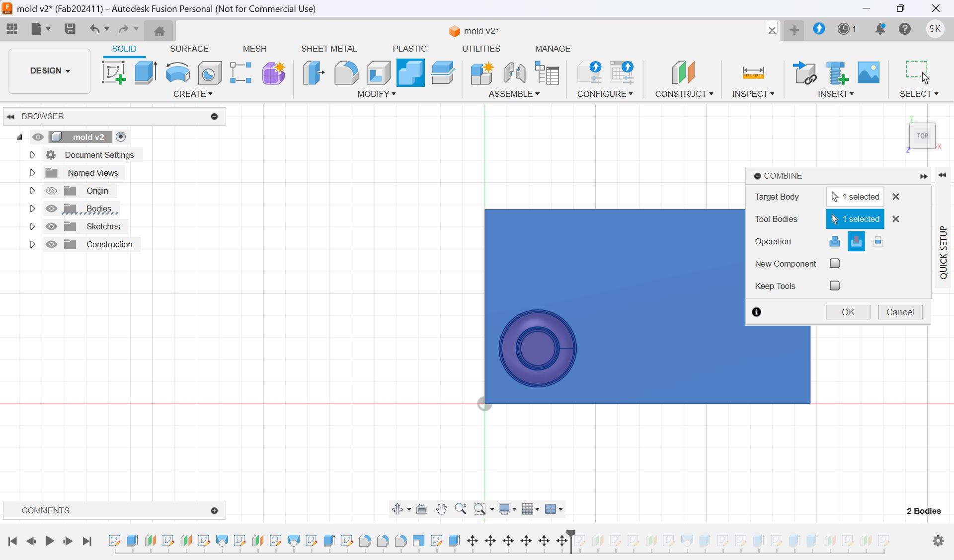Click the Insert Canvas image icon
The image size is (954, 560).
coord(869,72)
